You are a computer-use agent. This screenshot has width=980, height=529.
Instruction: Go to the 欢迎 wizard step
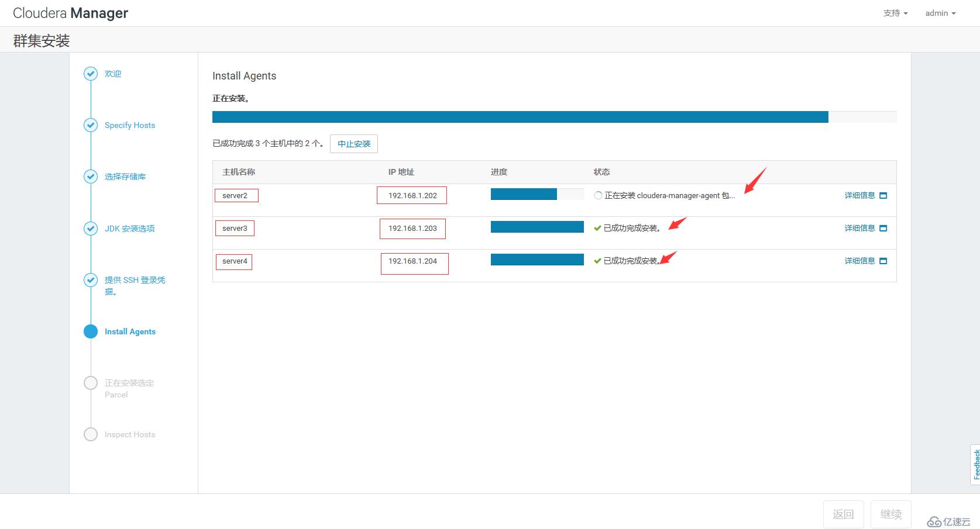113,74
